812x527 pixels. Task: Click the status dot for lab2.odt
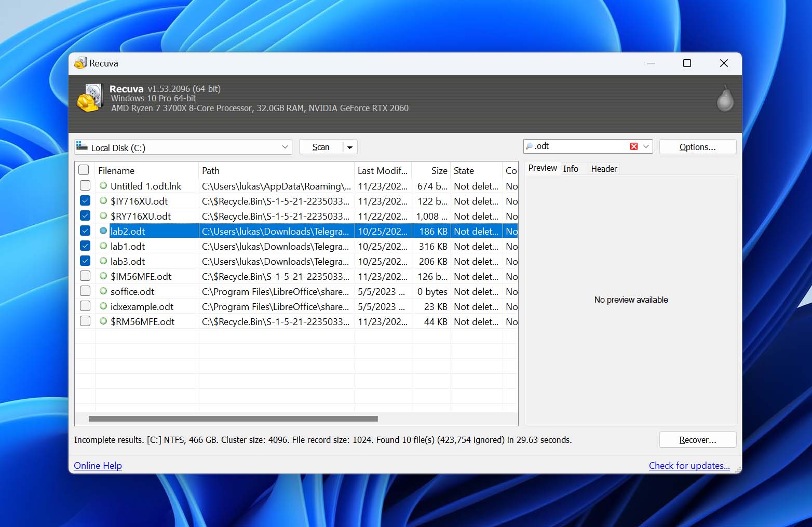coord(103,231)
